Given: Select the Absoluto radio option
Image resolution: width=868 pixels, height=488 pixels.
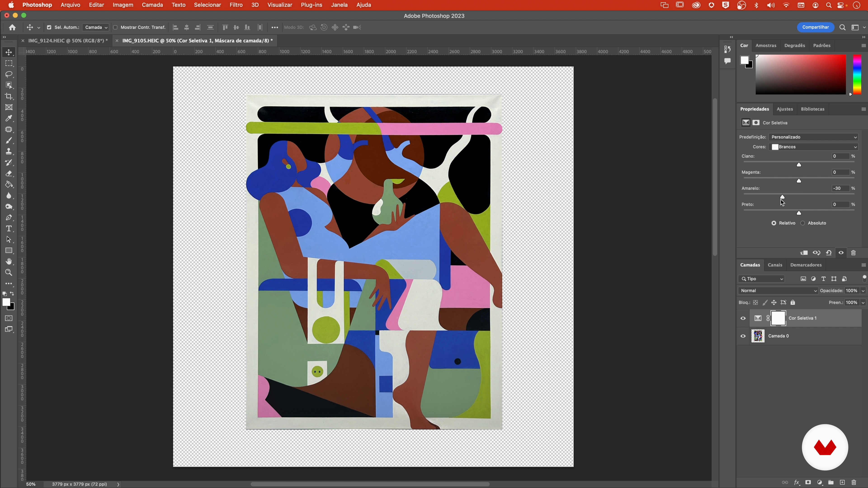Looking at the screenshot, I should (803, 223).
